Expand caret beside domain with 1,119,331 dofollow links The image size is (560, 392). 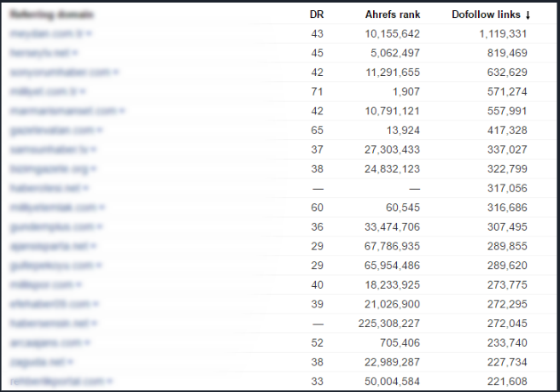[89, 34]
